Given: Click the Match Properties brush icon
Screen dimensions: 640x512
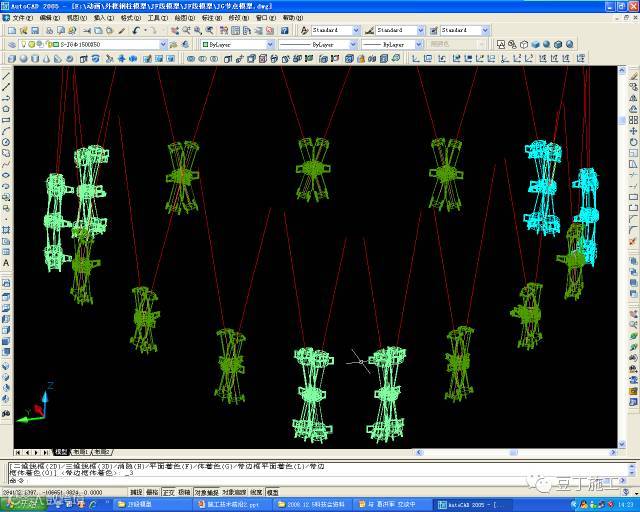Looking at the screenshot, I should tap(122, 31).
